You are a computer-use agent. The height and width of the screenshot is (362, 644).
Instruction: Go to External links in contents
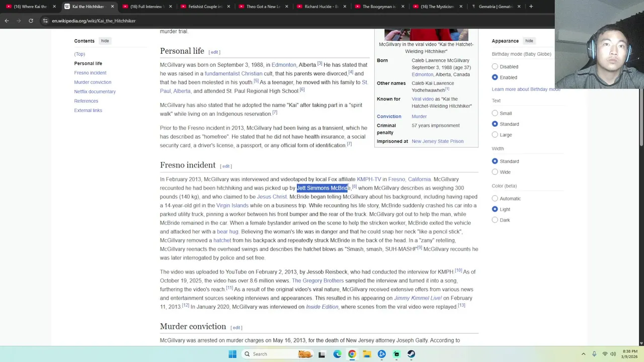click(x=88, y=110)
